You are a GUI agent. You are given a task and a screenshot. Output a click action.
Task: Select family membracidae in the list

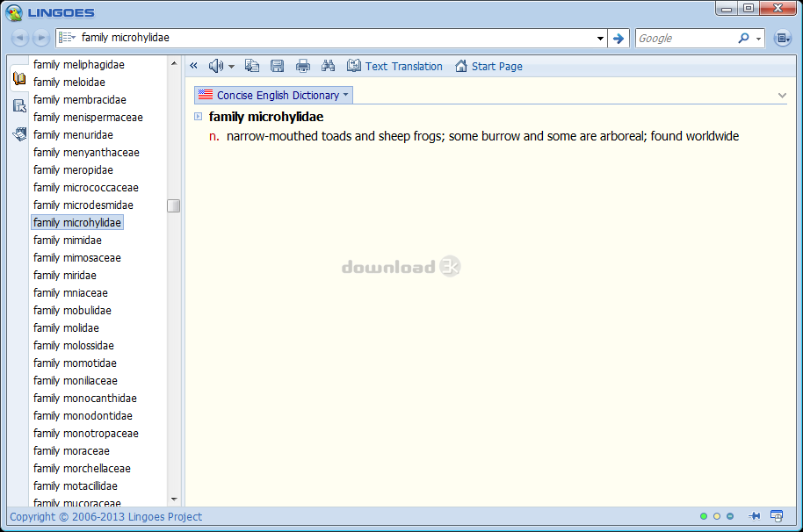pyautogui.click(x=80, y=99)
